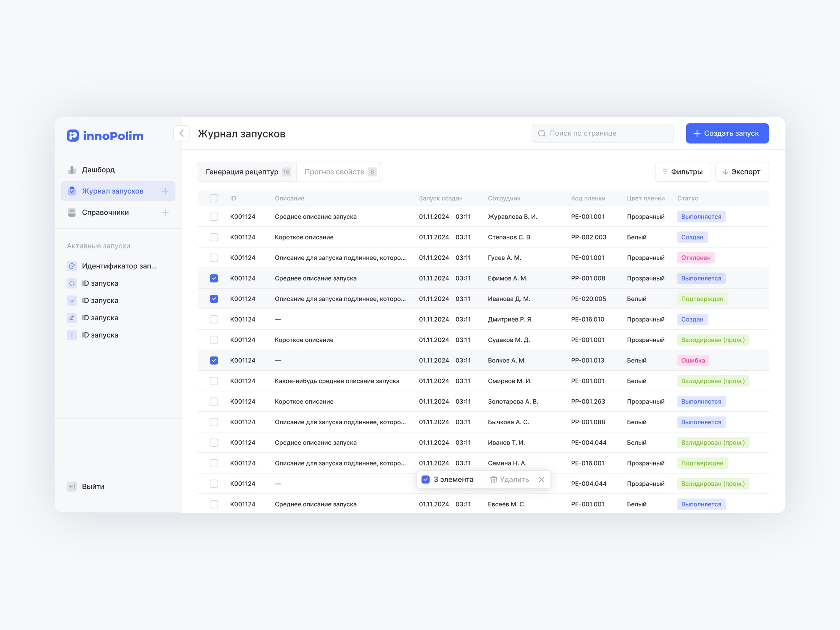Toggle the 3 элемента selection checkbox
Image resolution: width=840 pixels, height=630 pixels.
coord(425,480)
